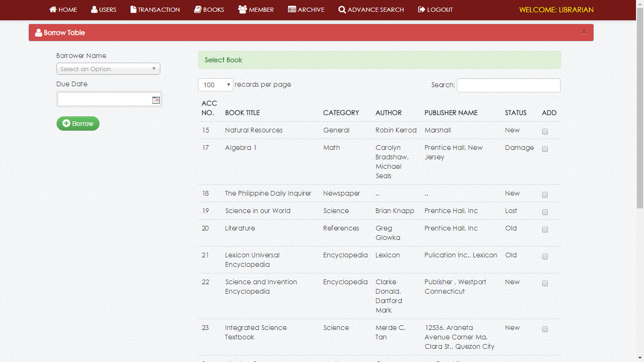Sort table by Book Title column header

pos(242,113)
